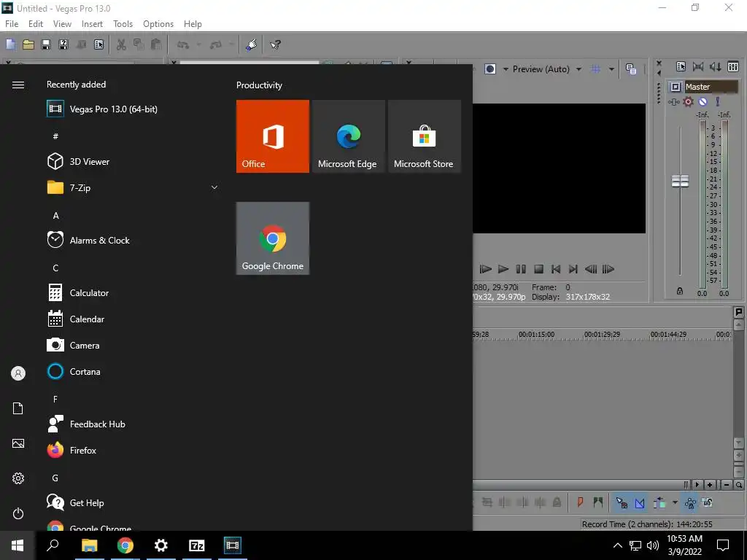Open the Edit menu
The width and height of the screenshot is (747, 560).
point(36,24)
